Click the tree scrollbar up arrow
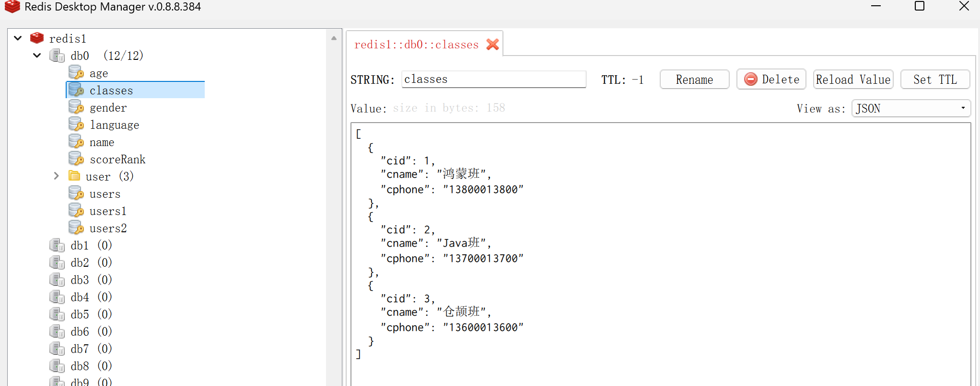The width and height of the screenshot is (980, 386). (x=334, y=38)
